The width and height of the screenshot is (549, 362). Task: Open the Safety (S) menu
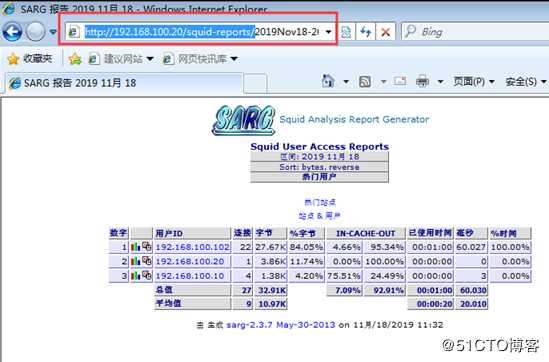click(x=526, y=82)
